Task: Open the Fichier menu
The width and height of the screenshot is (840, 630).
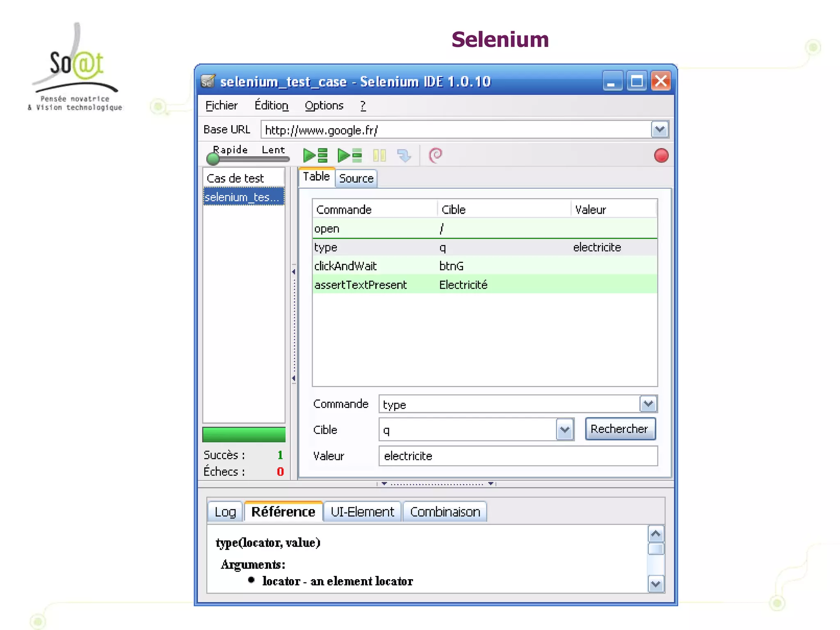Action: 221,106
